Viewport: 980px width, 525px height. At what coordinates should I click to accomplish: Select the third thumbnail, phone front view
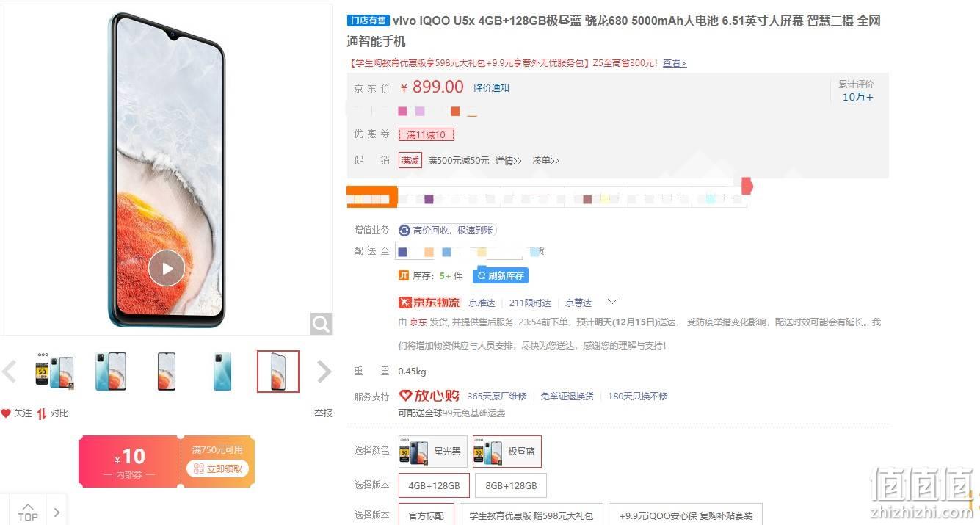pos(167,372)
